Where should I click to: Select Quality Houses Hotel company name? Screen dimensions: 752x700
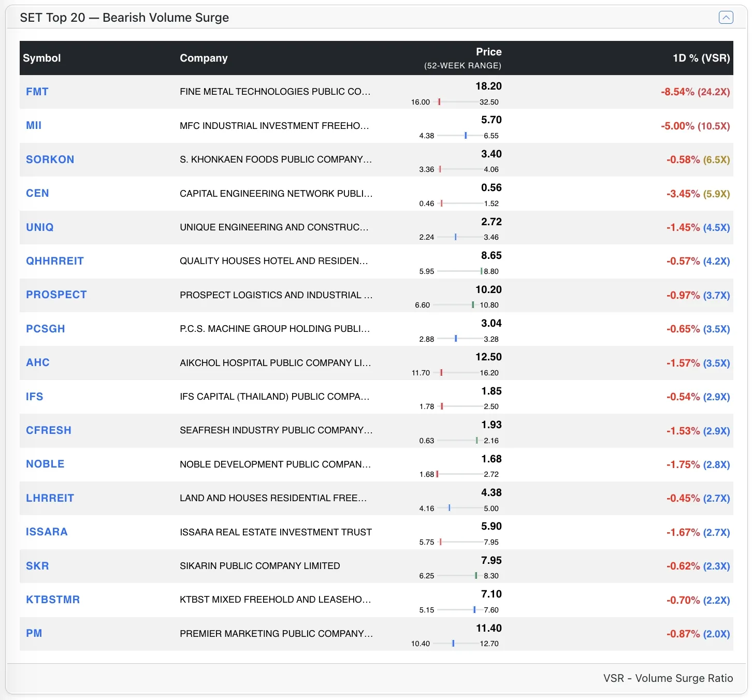274,261
